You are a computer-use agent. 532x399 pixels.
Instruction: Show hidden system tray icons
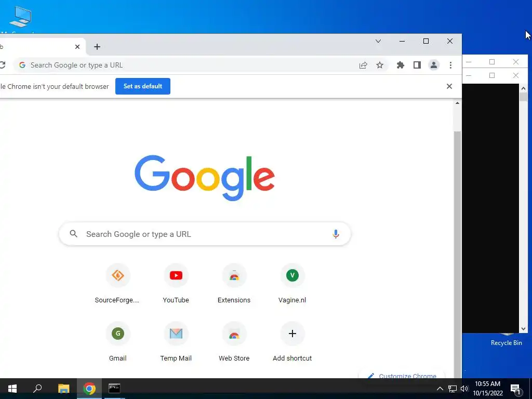(440, 389)
